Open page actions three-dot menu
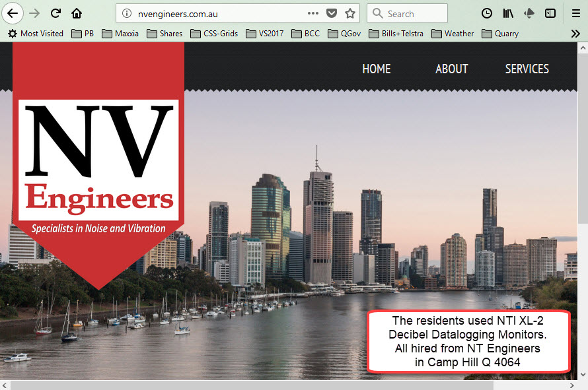This screenshot has width=588, height=390. tap(312, 13)
